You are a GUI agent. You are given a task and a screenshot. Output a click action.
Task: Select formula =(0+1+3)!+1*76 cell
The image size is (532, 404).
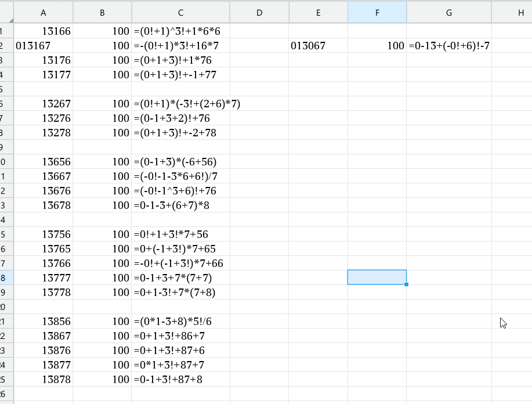point(180,60)
